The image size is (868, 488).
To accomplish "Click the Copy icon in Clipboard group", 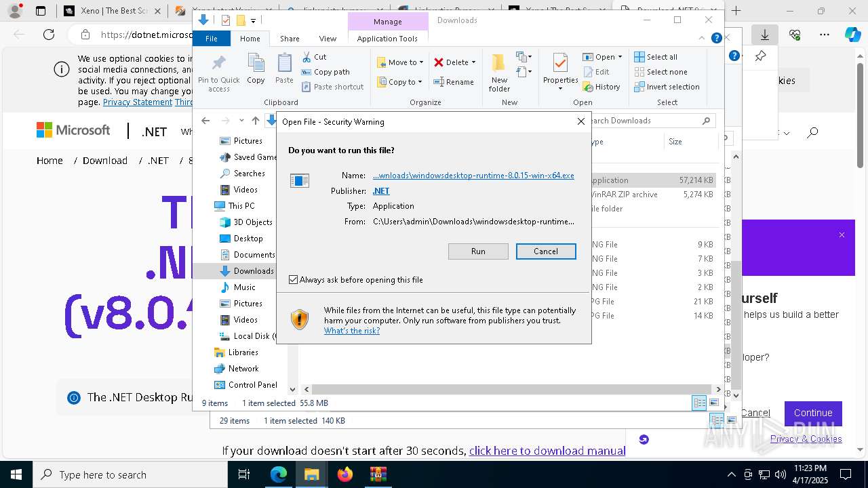I will pos(256,69).
